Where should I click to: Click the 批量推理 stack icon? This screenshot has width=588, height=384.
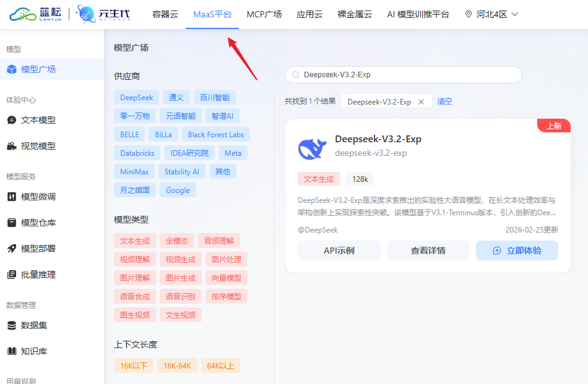click(x=12, y=275)
